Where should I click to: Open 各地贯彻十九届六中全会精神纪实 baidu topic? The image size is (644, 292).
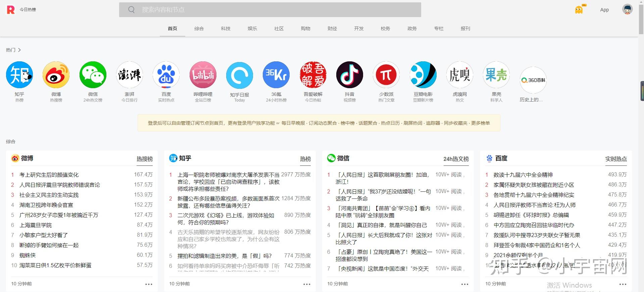pyautogui.click(x=534, y=195)
